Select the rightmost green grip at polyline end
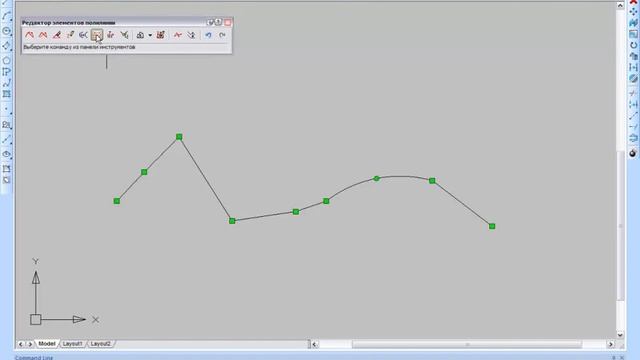Viewport: 640px width, 360px height. pos(492,226)
